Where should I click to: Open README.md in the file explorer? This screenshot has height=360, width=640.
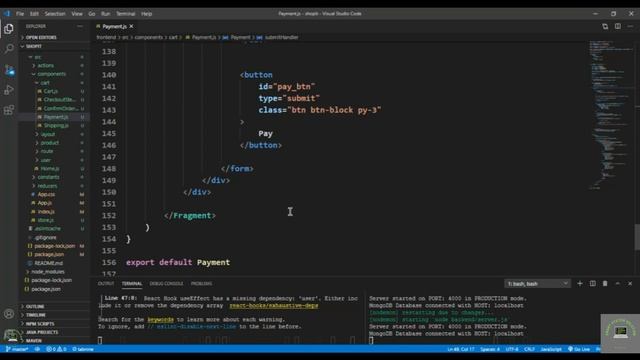(x=49, y=263)
